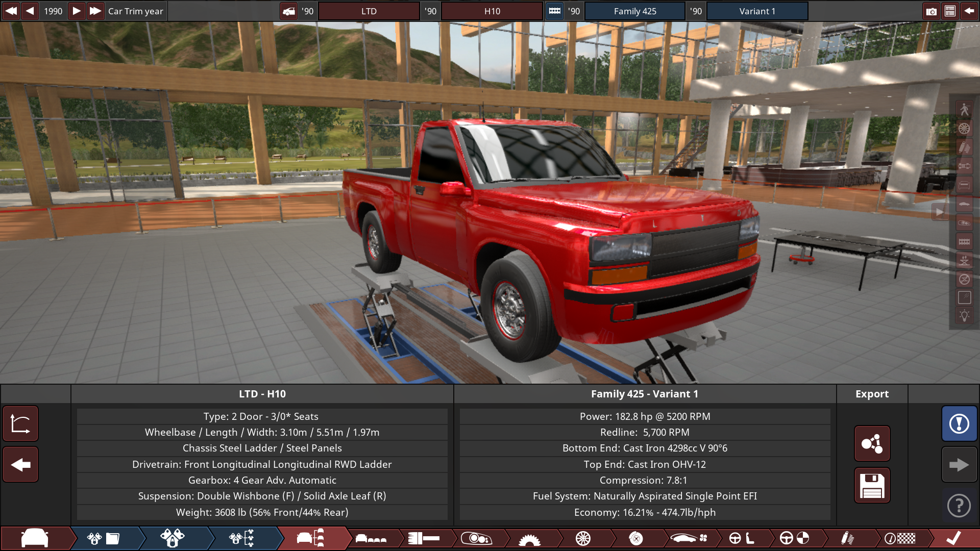
Task: Open the aerodynamics car fan tab
Action: [x=689, y=538]
